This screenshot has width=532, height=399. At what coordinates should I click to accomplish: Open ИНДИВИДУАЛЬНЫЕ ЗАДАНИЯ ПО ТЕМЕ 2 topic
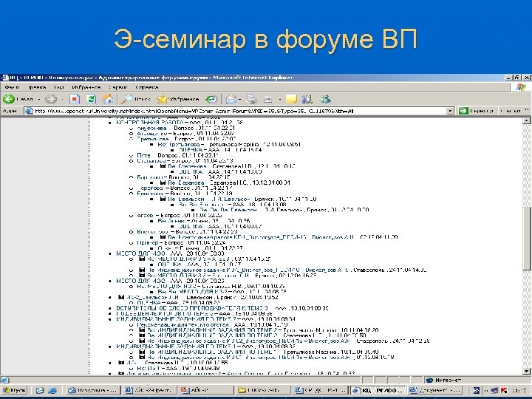[176, 319]
